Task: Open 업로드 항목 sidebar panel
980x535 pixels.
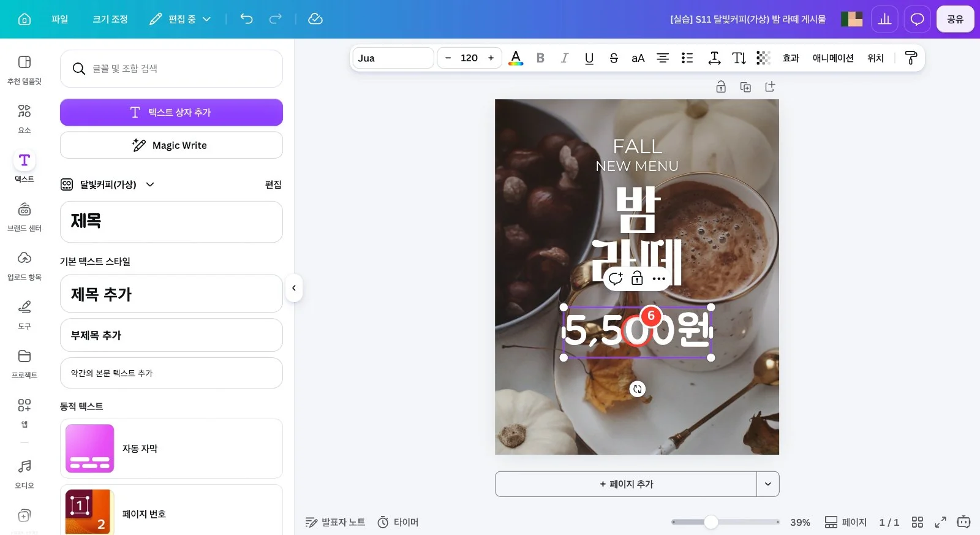Action: 24,265
